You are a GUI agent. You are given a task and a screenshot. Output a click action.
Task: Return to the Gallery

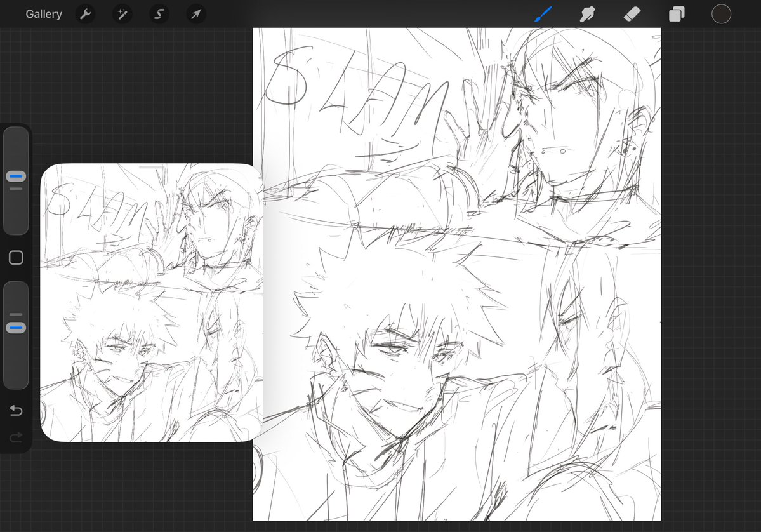[44, 14]
